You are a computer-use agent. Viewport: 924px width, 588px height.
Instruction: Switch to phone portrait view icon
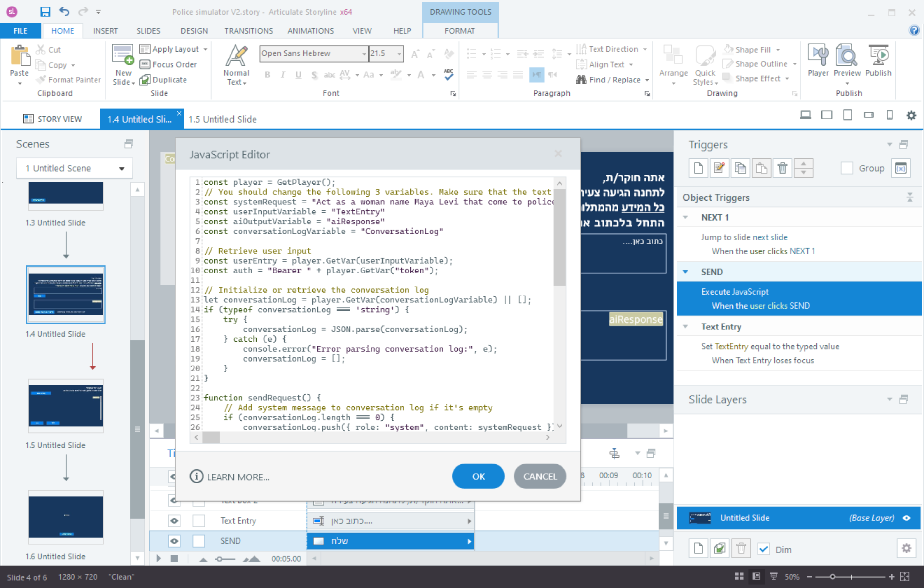[x=889, y=115]
